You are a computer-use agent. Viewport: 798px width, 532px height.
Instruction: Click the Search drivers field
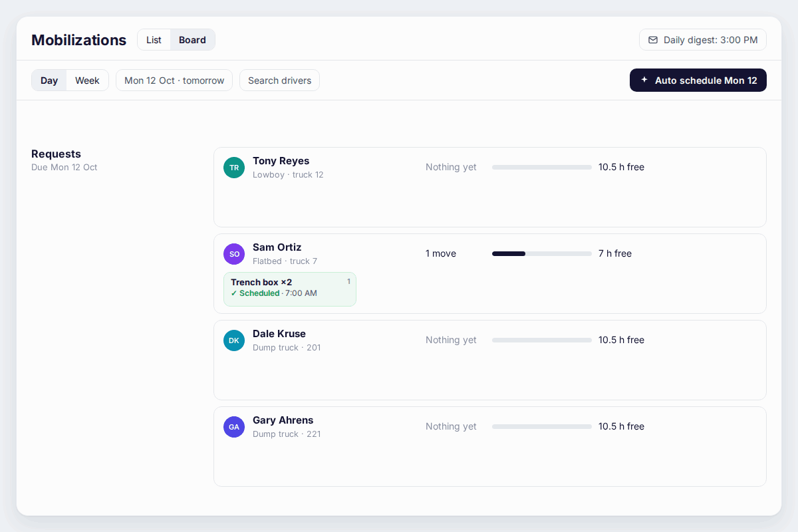coord(279,80)
